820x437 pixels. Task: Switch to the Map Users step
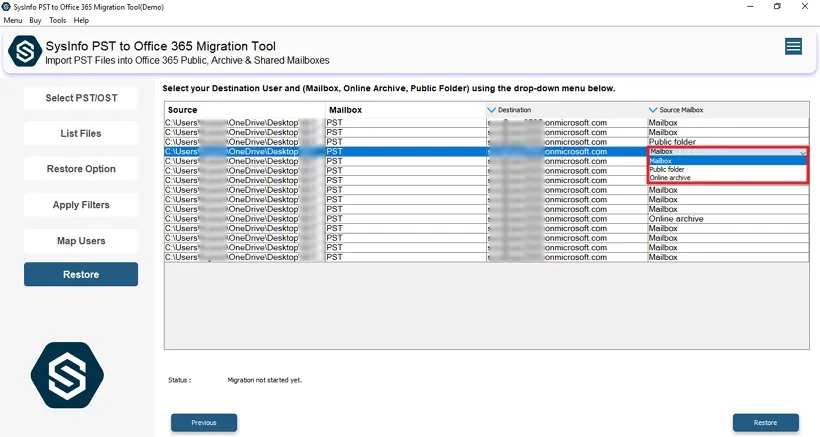81,241
